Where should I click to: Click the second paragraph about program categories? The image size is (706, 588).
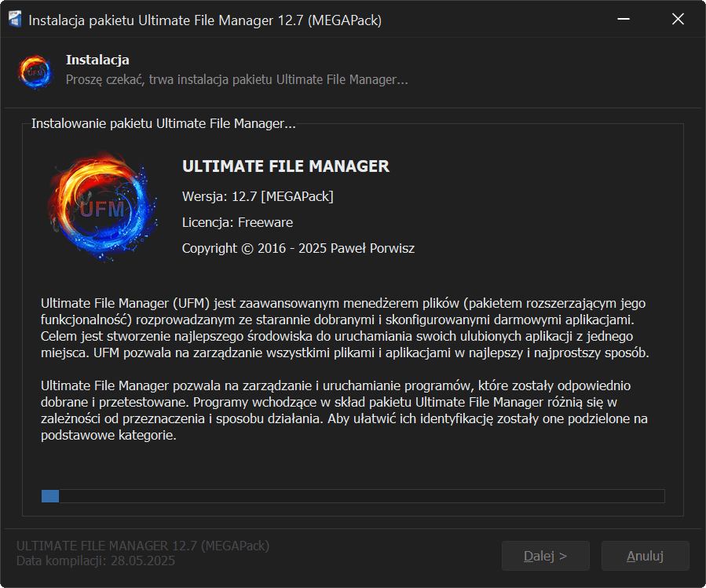click(x=345, y=411)
